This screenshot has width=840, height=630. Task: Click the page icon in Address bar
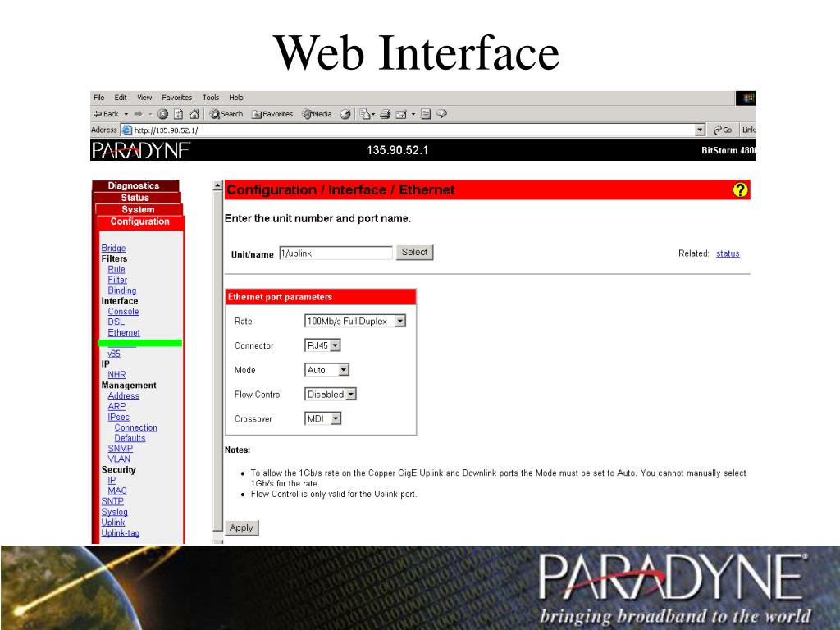[x=127, y=130]
